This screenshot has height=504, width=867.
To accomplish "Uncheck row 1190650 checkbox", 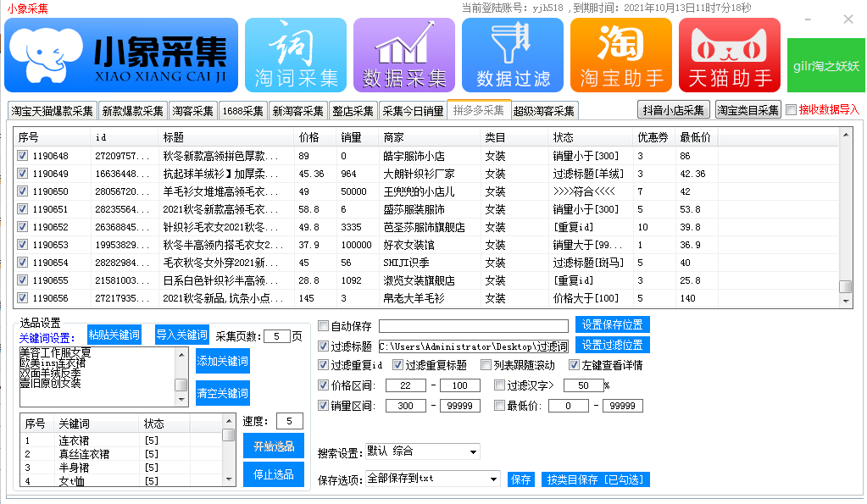I will [22, 191].
